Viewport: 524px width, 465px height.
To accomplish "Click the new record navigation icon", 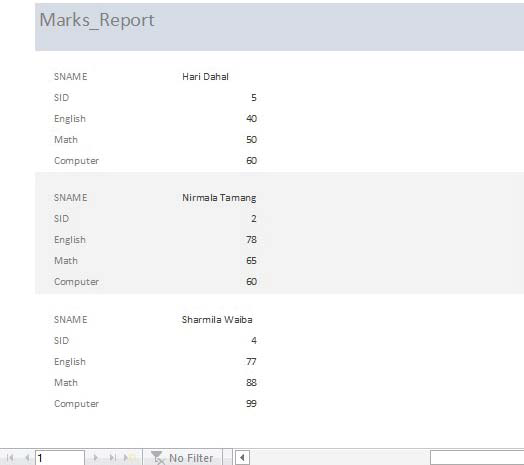I will (x=130, y=458).
